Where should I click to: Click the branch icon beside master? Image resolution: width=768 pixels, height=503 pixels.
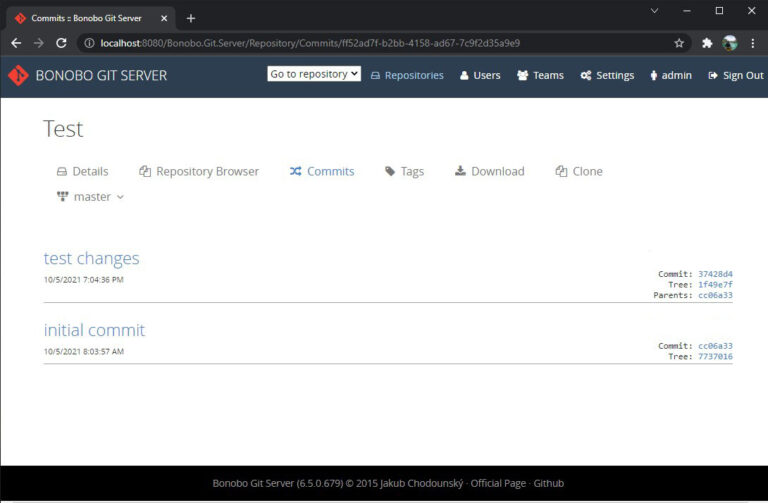[63, 196]
